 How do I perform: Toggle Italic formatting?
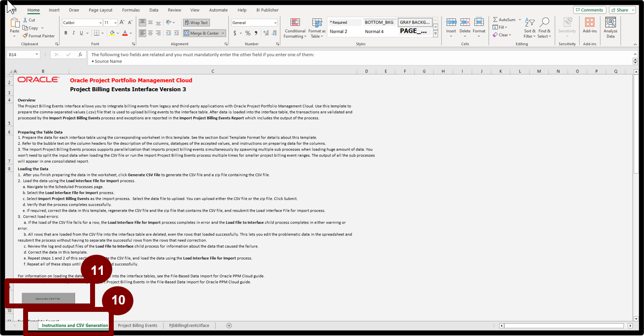click(73, 33)
